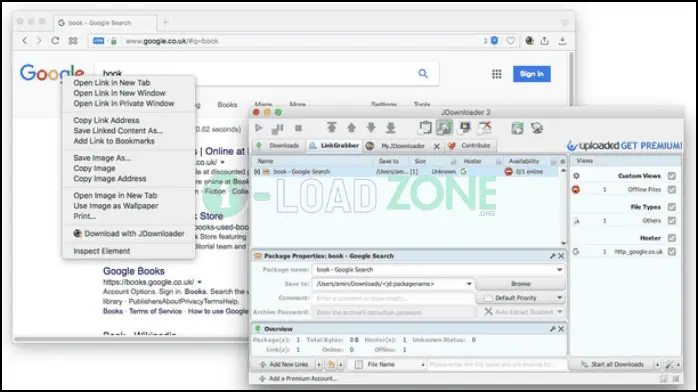Toggle the File Types checkbox
The height and width of the screenshot is (392, 698).
coord(672,207)
